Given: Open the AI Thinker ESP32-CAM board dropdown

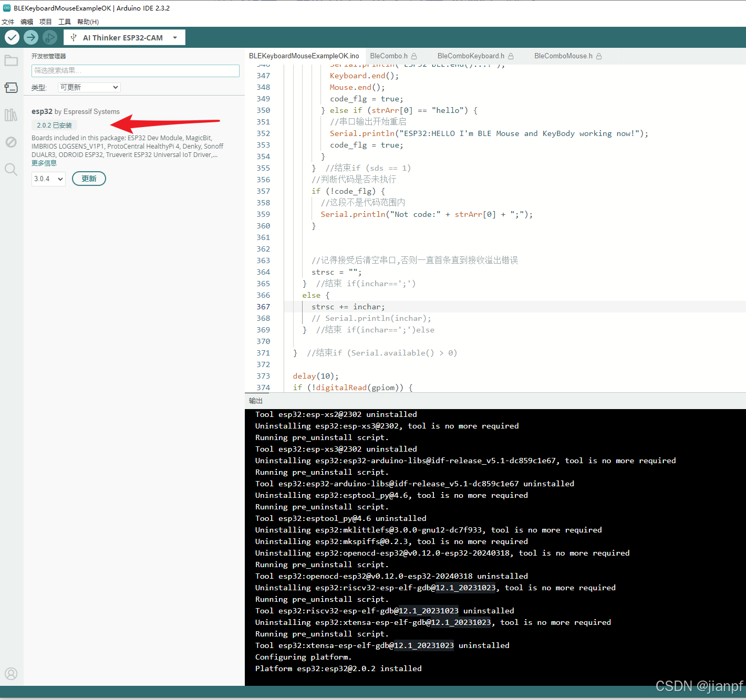Looking at the screenshot, I should pos(125,38).
